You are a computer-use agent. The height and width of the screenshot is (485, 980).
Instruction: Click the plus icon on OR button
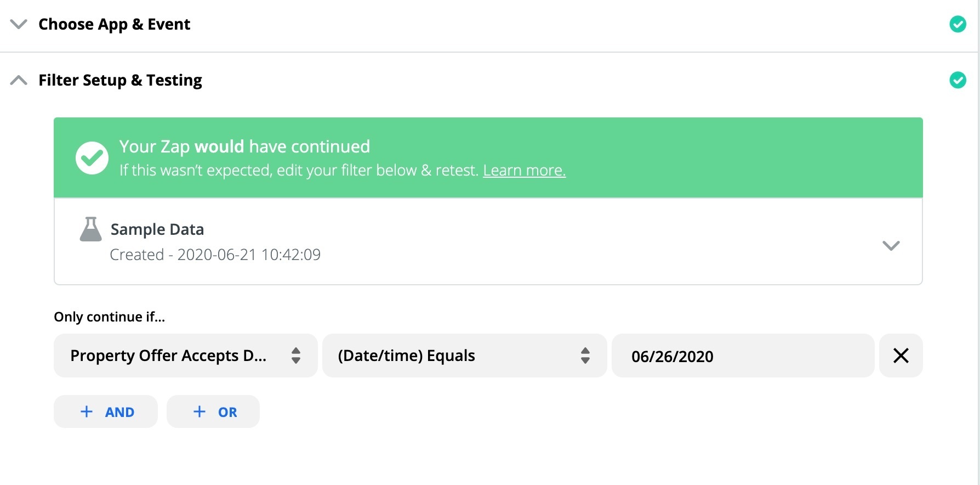(x=200, y=411)
